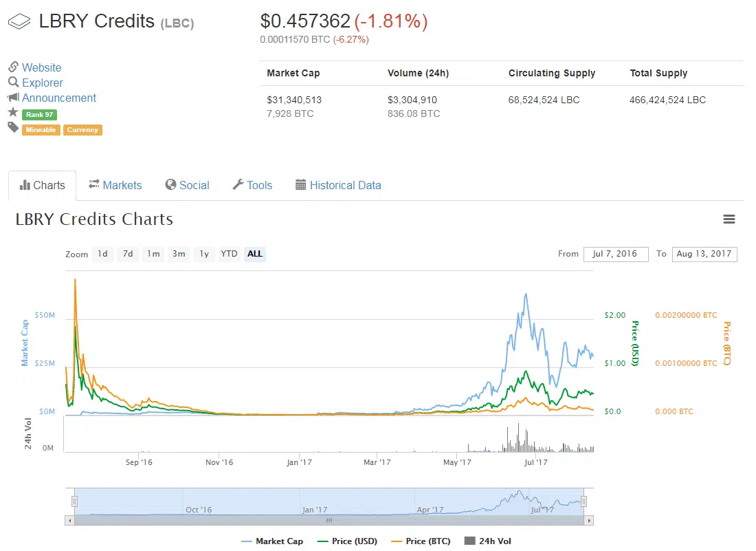Set chart zoom to 1d
Image resolution: width=756 pixels, height=551 pixels.
pos(102,254)
